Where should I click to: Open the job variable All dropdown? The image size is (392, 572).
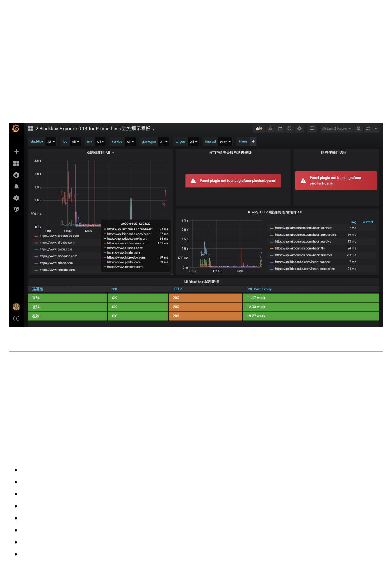[75, 142]
